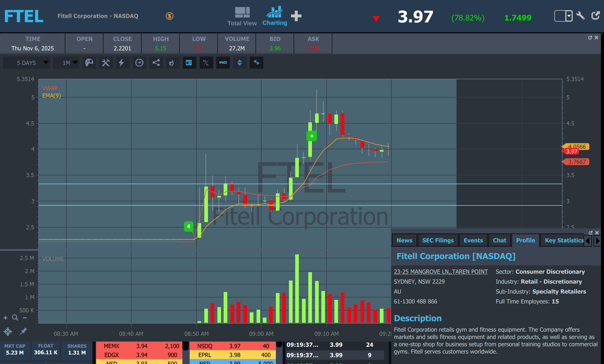Click the share chart icon

pyautogui.click(x=156, y=63)
